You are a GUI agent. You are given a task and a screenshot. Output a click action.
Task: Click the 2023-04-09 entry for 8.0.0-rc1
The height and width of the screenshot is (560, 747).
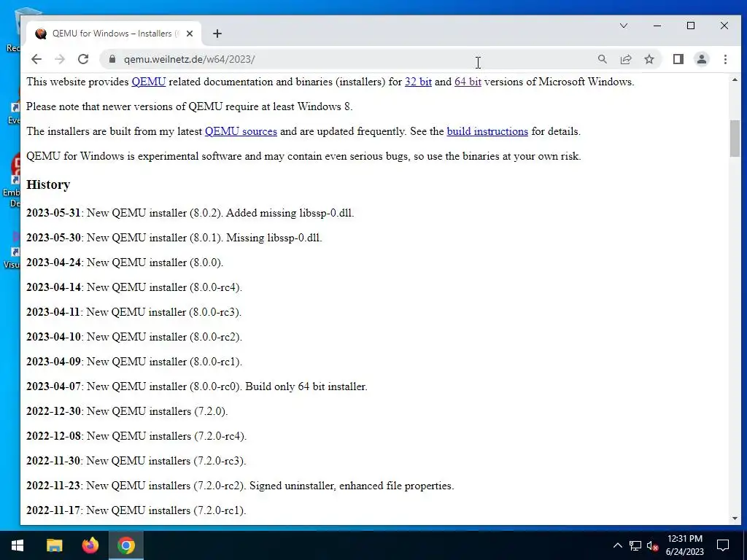pyautogui.click(x=134, y=362)
